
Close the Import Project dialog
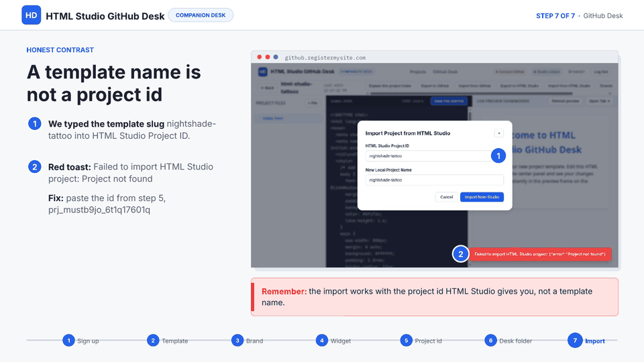coord(499,133)
